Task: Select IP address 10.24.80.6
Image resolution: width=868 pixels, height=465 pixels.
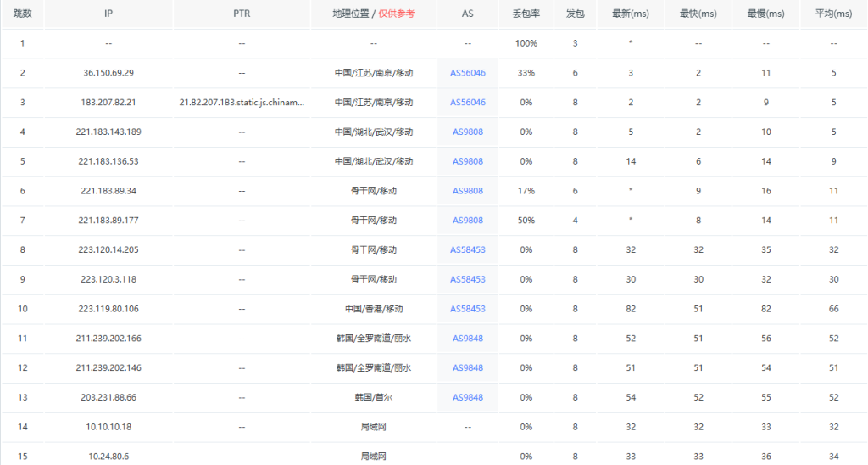Action: click(108, 457)
